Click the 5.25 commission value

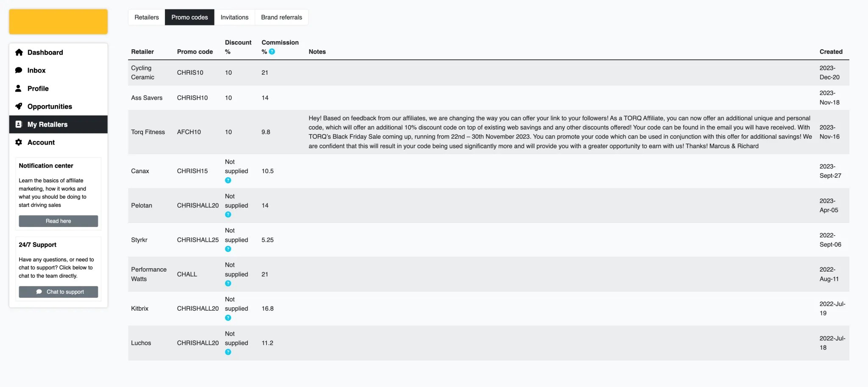point(267,240)
